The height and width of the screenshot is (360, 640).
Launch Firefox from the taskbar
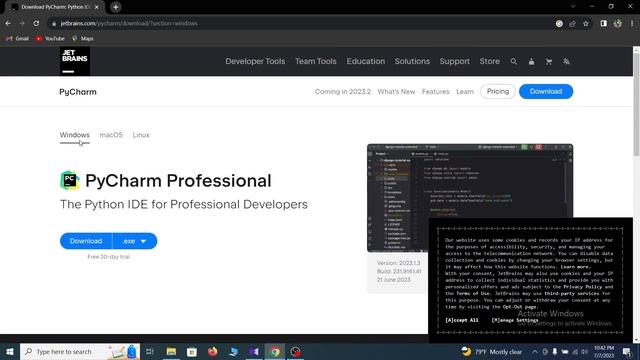point(213,351)
